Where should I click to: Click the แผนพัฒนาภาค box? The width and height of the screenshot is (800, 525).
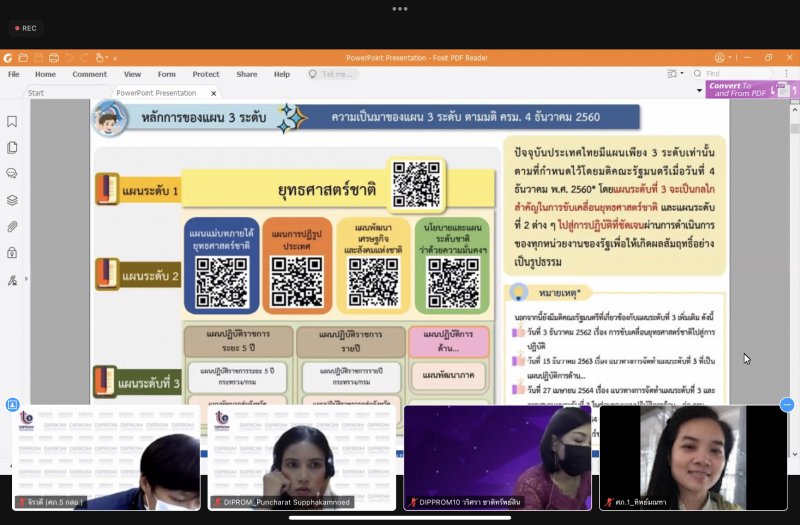point(448,376)
